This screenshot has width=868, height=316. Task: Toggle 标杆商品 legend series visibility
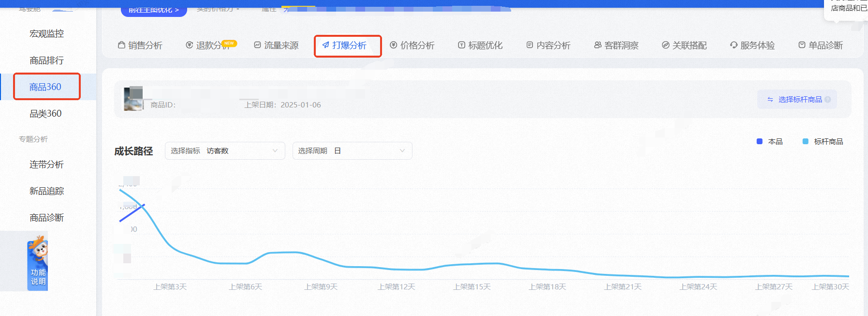tap(823, 141)
